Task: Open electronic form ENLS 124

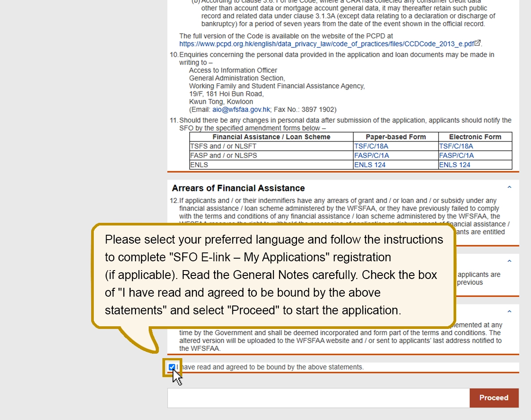Action: click(x=454, y=165)
